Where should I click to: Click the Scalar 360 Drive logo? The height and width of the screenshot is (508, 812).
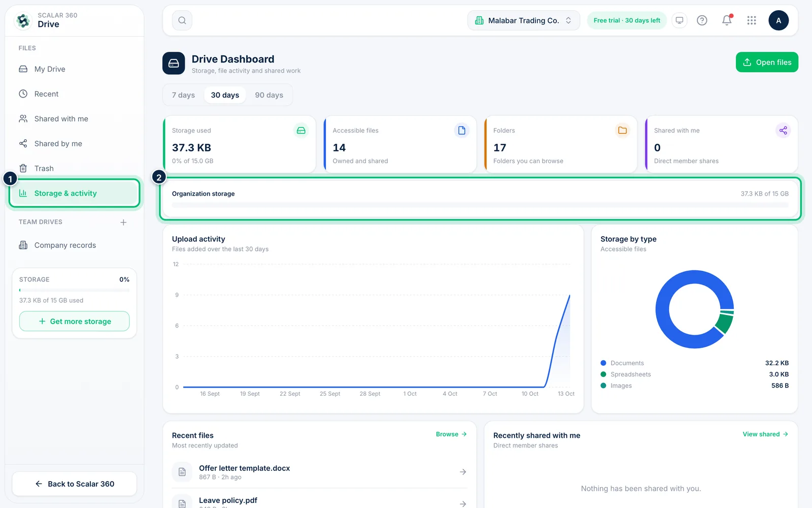23,20
